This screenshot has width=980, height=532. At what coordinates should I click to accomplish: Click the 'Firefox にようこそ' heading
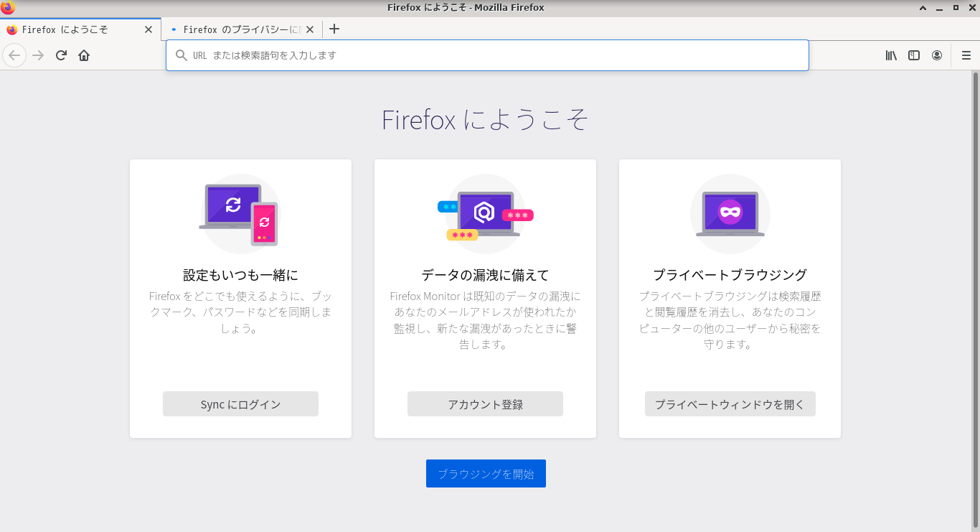(x=485, y=120)
